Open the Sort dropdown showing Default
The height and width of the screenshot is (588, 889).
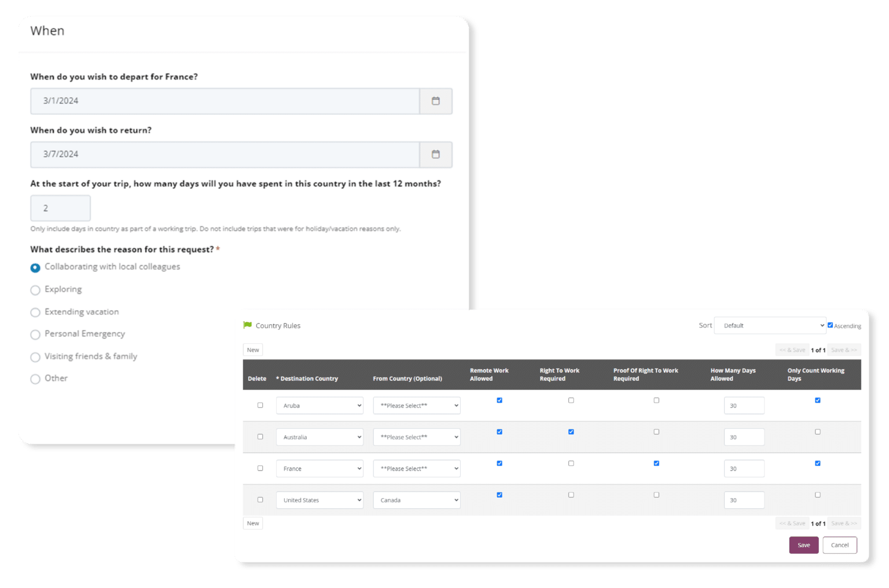[x=770, y=325]
